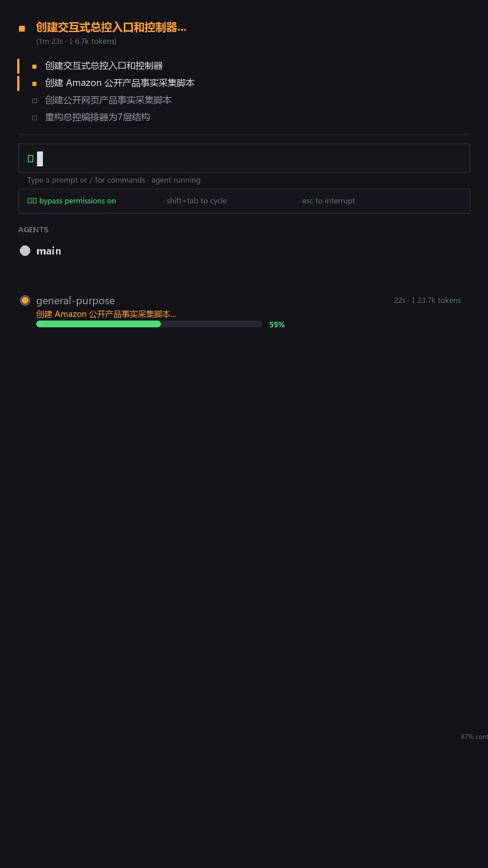Click the esc to interrupt hint

pos(327,201)
